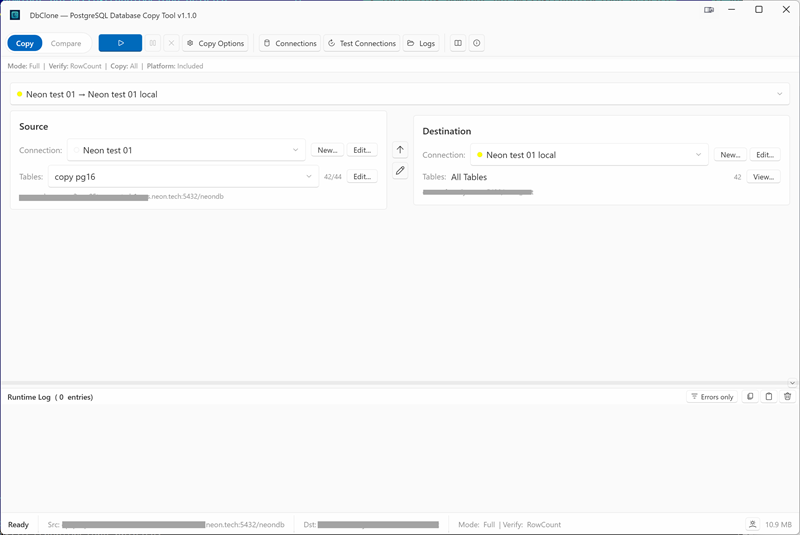
Task: Open the copy pg16 tables dropdown
Action: [x=183, y=176]
